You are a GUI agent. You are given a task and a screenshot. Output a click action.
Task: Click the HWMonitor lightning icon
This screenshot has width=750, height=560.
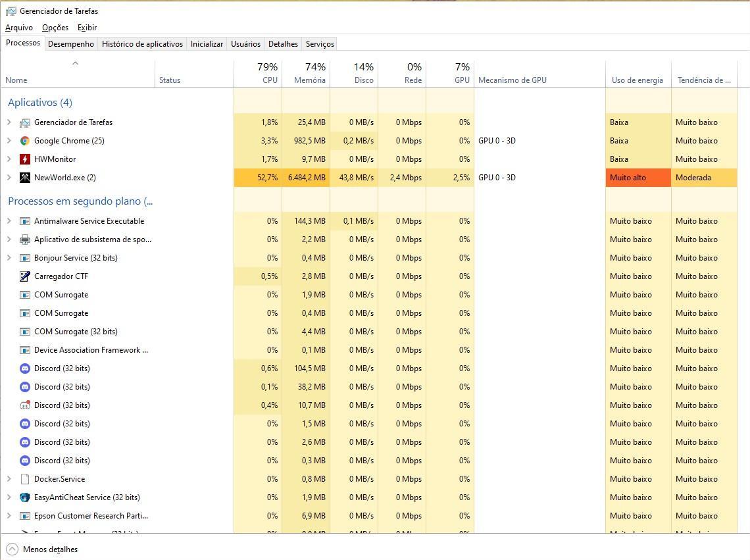pyautogui.click(x=25, y=159)
